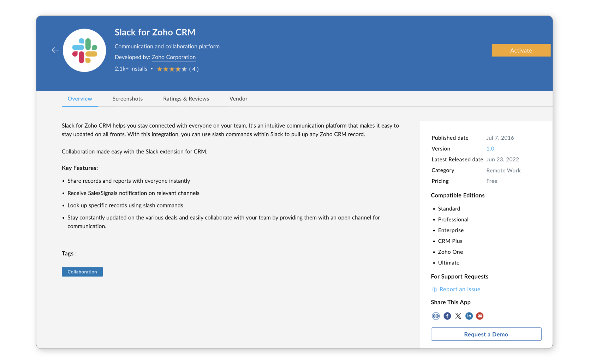Viewport: 589px width, 364px height.
Task: Click the review count (4)
Action: tap(194, 69)
